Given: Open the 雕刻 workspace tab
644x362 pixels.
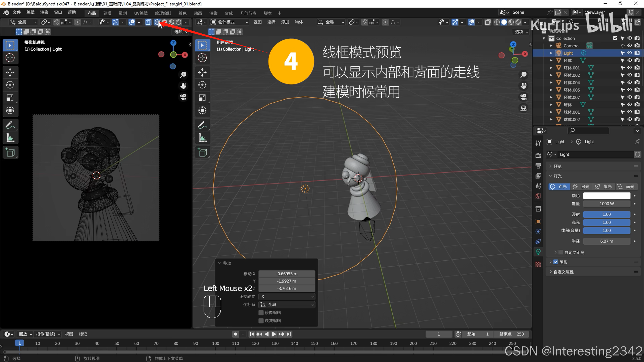Looking at the screenshot, I should (123, 13).
